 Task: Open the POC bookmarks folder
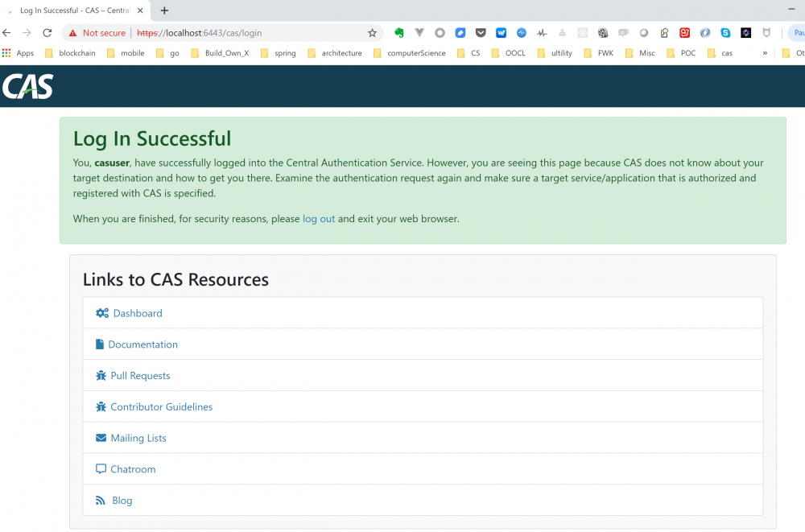point(681,53)
